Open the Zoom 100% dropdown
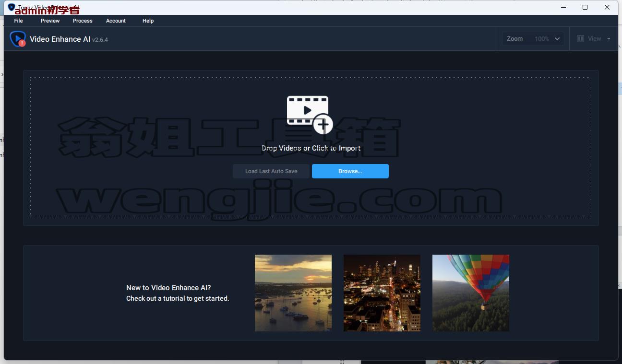The image size is (622, 364). pos(533,39)
